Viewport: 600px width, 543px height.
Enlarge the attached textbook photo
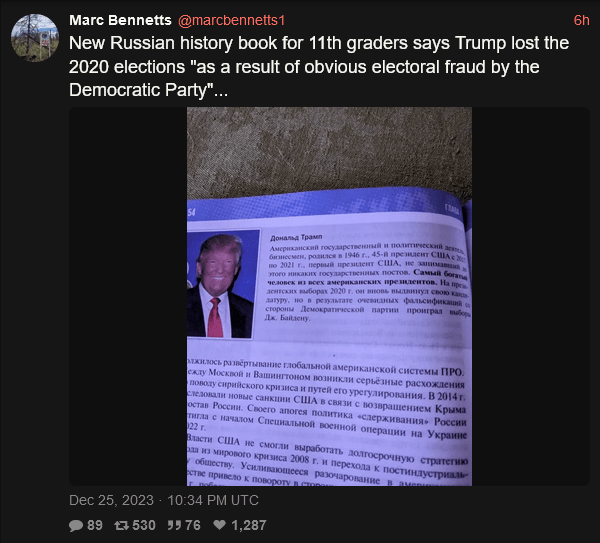(x=329, y=296)
